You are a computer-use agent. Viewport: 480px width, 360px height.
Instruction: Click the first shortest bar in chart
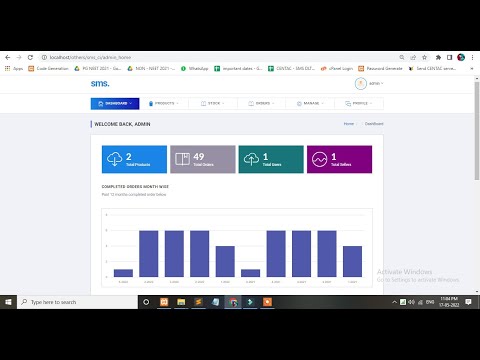click(123, 273)
